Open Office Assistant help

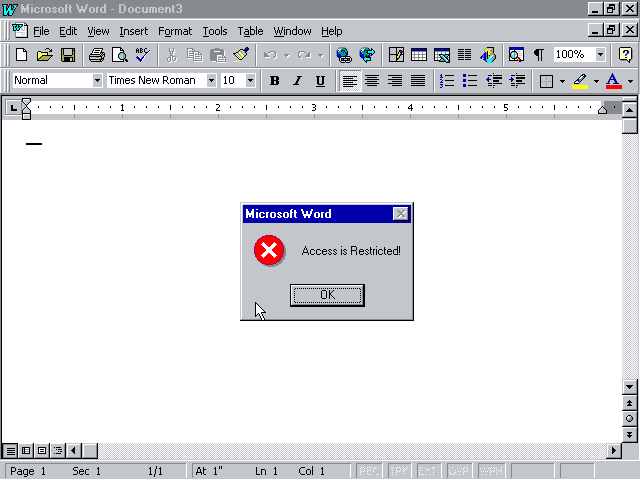[625, 55]
